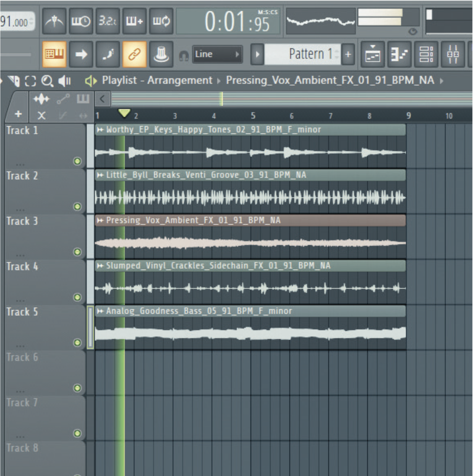The height and width of the screenshot is (476, 473).
Task: Select the automation clips focus icon
Action: (x=63, y=99)
